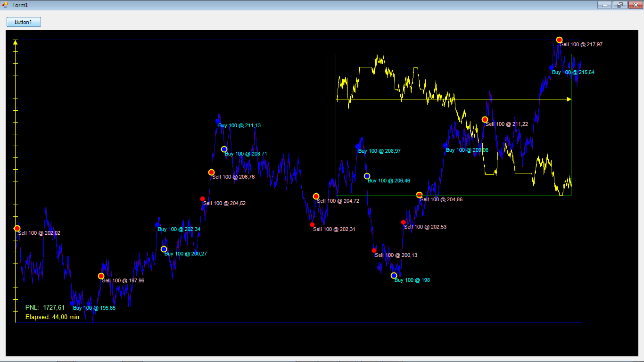Click the Buy 100 @ 206,46 marker
This screenshot has height=362, width=644.
(x=367, y=176)
